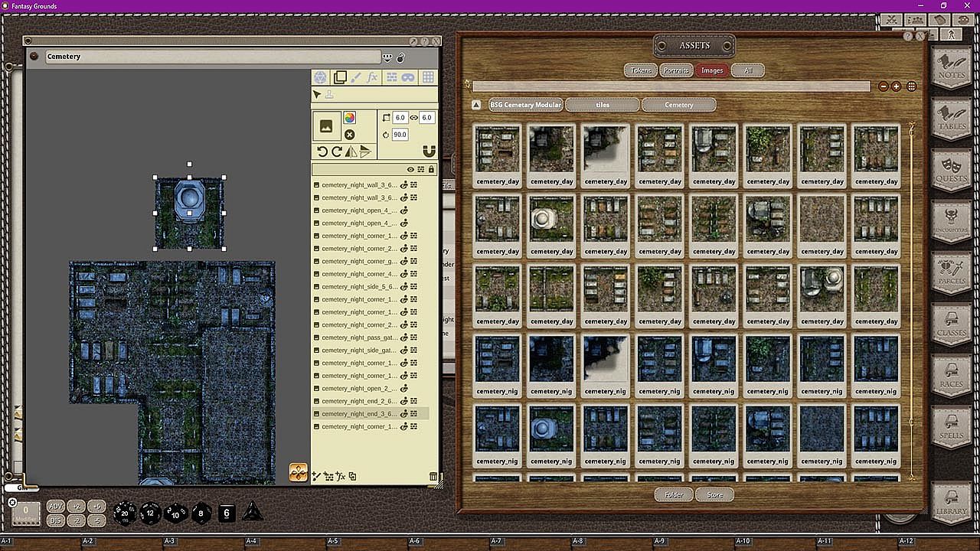Viewport: 980px width, 551px height.
Task: Open the Tables sidebar button
Action: (950, 118)
